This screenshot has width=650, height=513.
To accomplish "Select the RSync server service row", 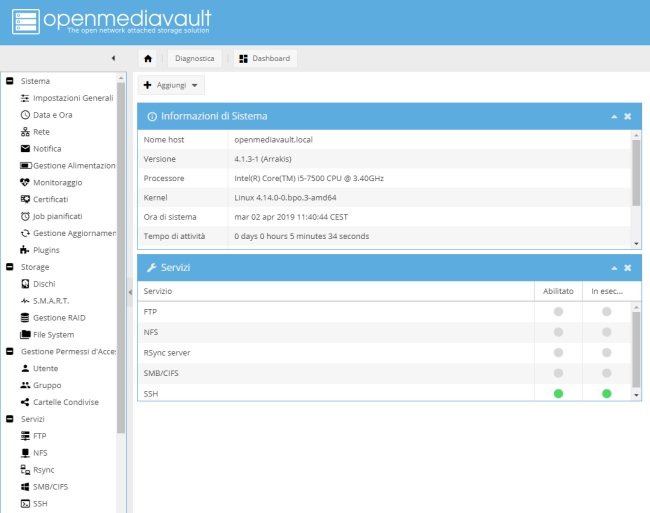I will pos(384,353).
